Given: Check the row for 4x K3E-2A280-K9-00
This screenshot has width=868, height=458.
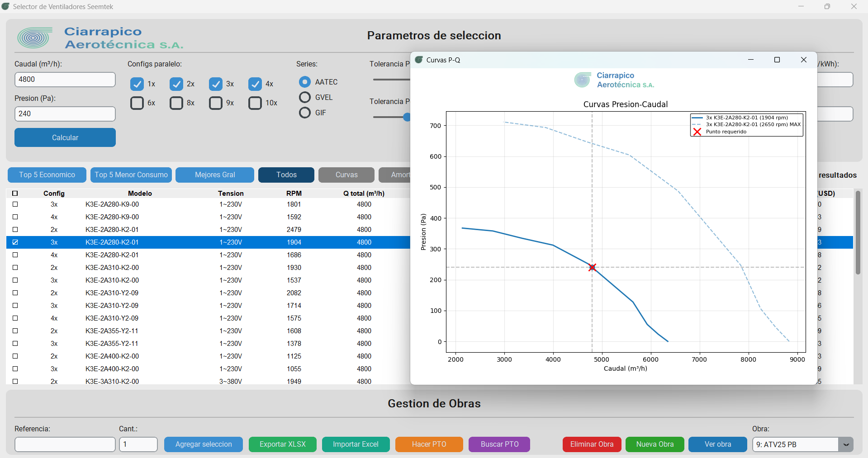Looking at the screenshot, I should click(15, 217).
